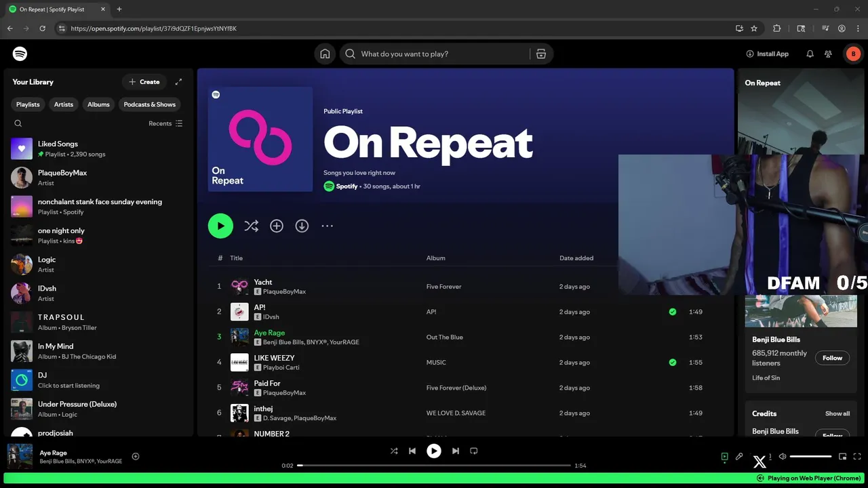Sort by Album column header
This screenshot has height=488, width=868.
(x=436, y=258)
